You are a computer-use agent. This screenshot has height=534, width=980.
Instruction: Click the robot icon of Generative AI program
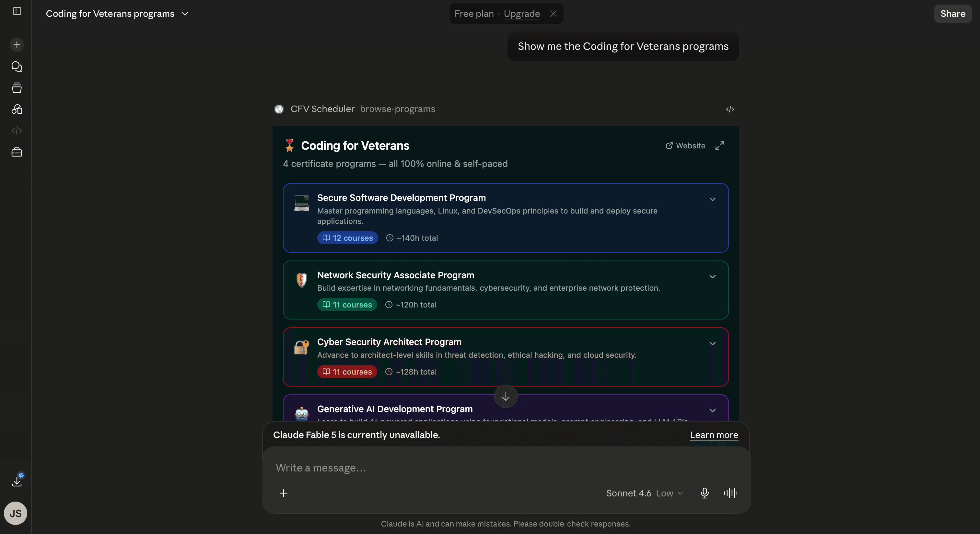(x=302, y=413)
